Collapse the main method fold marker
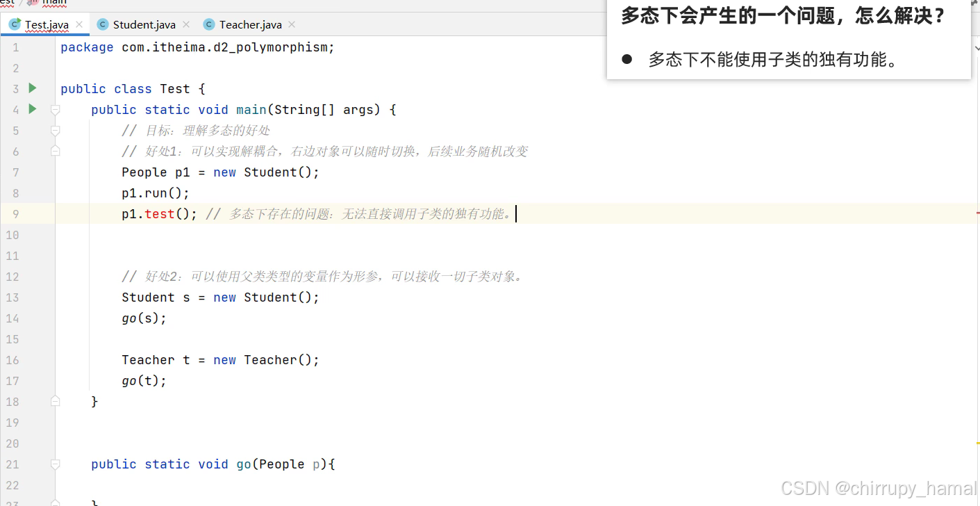The width and height of the screenshot is (980, 506). (55, 110)
